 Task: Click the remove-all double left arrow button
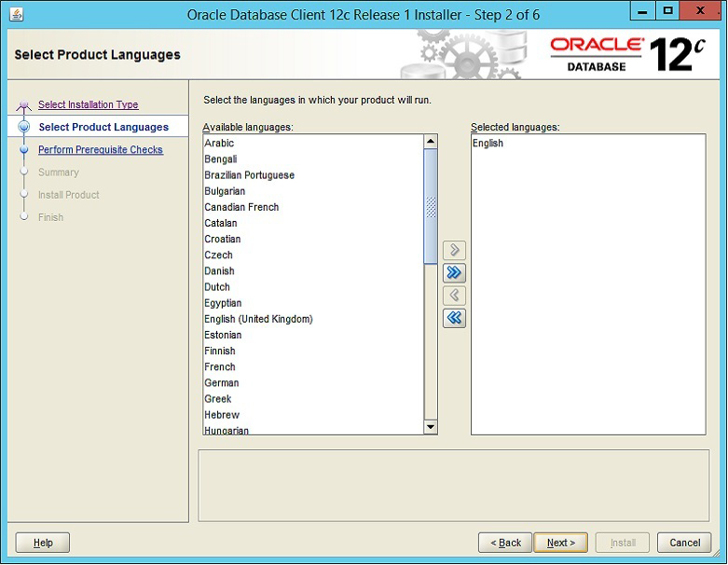click(x=454, y=318)
